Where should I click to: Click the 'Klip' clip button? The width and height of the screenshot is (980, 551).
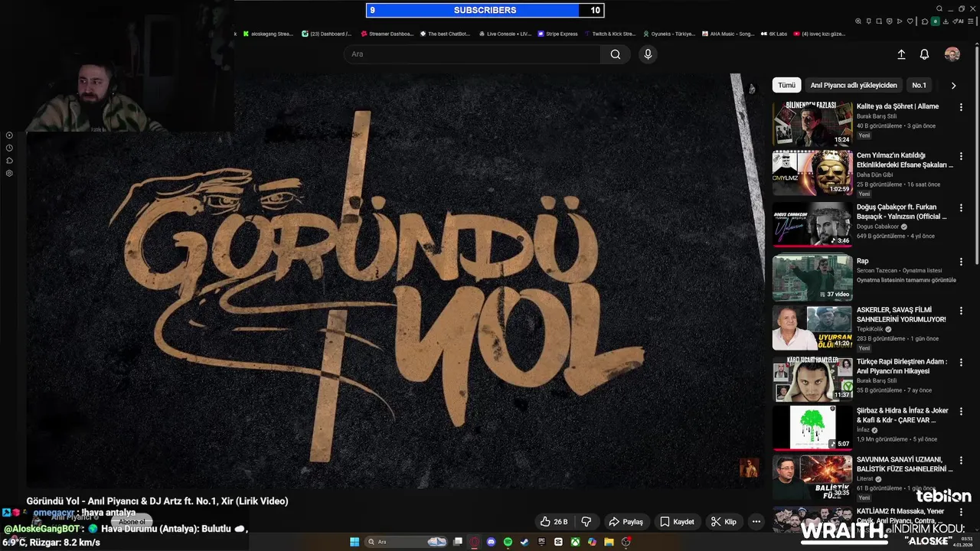[x=724, y=522]
